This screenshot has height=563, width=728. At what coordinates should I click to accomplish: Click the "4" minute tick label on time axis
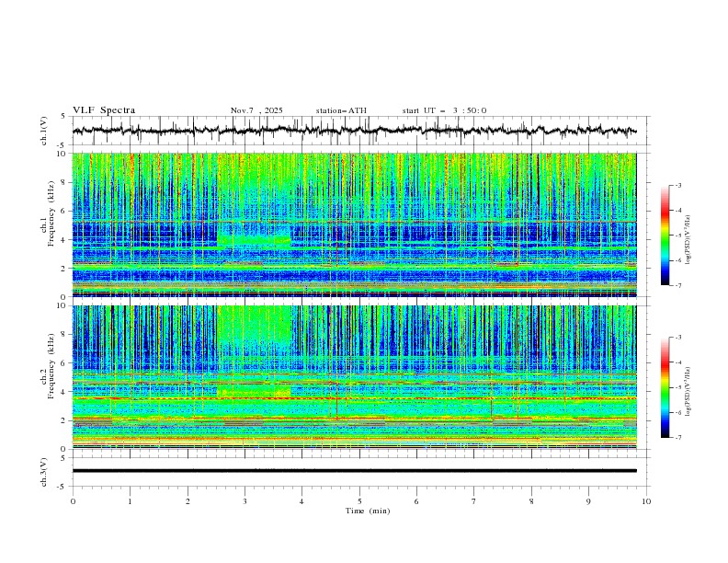tap(301, 501)
